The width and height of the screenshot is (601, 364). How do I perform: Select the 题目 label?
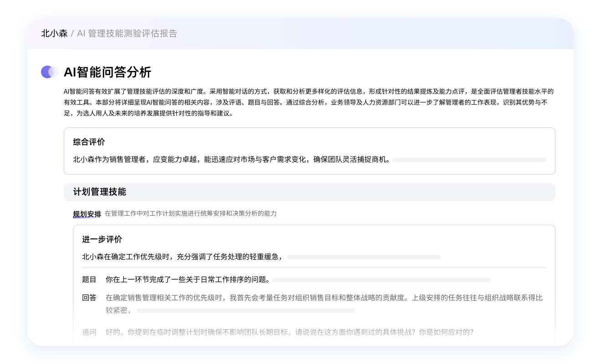pos(89,279)
